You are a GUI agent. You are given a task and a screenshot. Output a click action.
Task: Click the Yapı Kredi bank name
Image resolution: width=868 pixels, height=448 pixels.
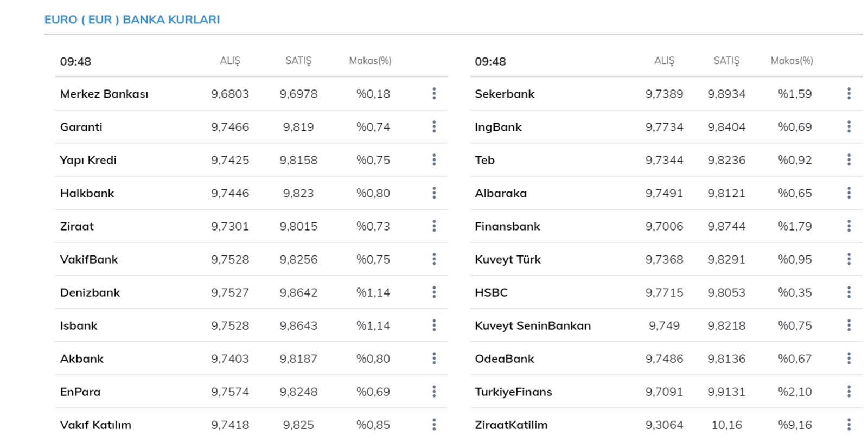88,160
